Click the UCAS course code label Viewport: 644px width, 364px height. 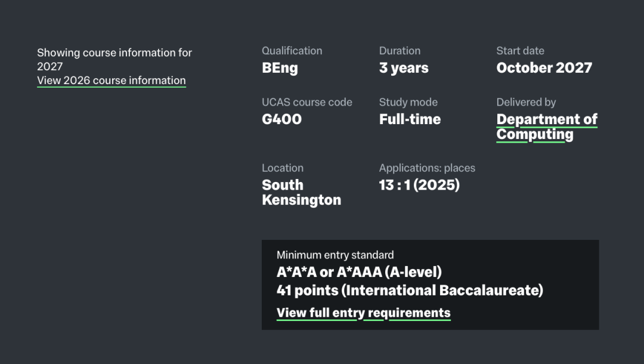(x=306, y=102)
